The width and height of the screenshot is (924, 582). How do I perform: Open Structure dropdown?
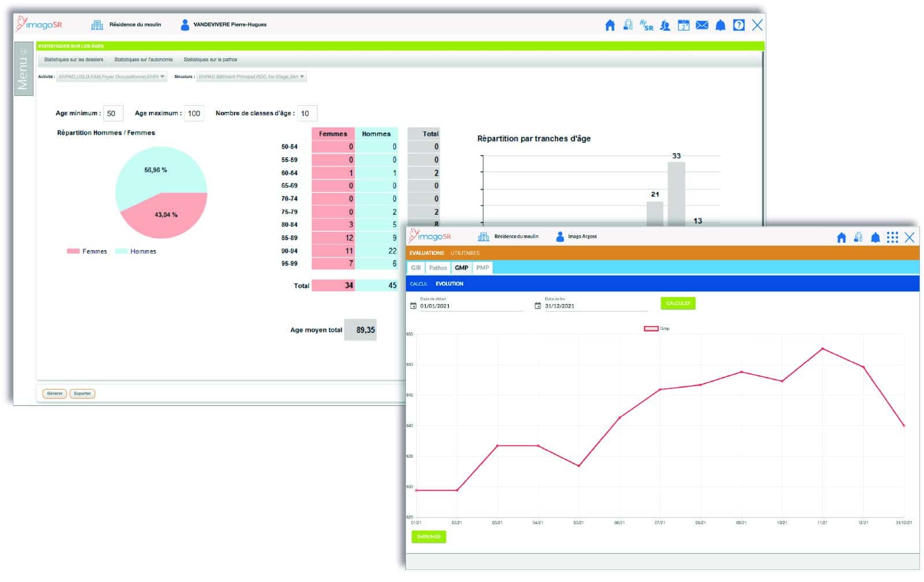point(251,77)
